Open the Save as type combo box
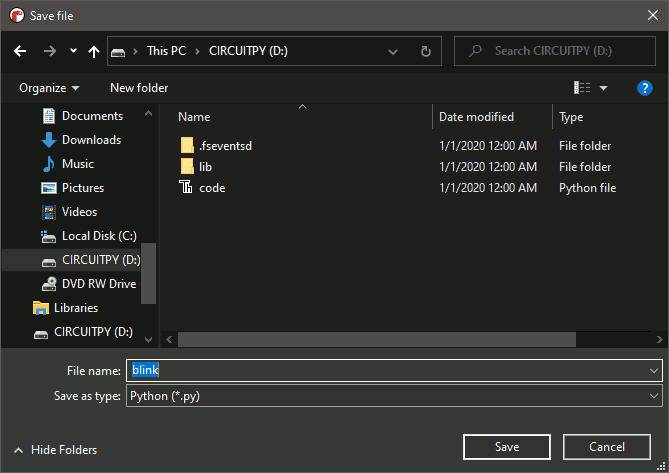The width and height of the screenshot is (669, 473). 394,396
